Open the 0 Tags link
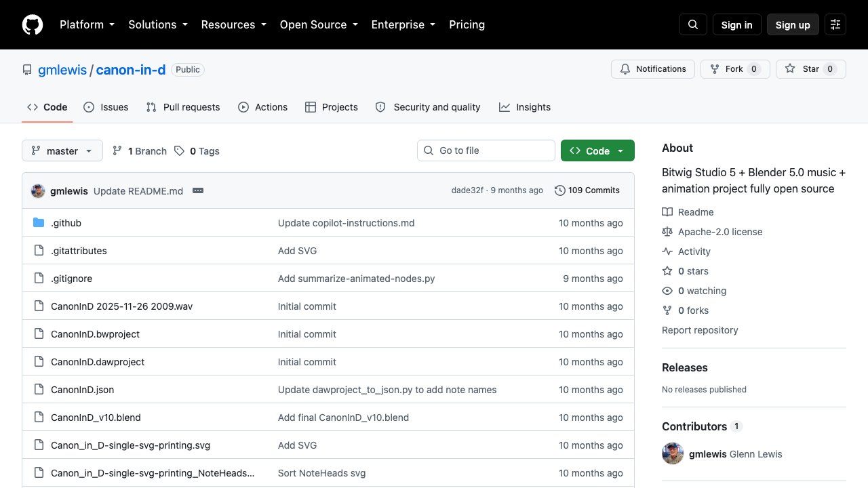The image size is (868, 488). click(197, 150)
